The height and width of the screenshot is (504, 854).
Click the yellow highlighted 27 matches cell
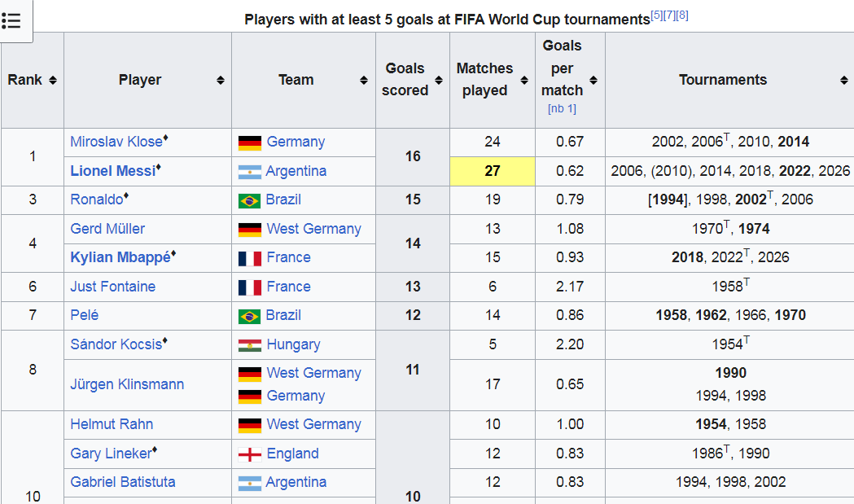[x=493, y=171]
